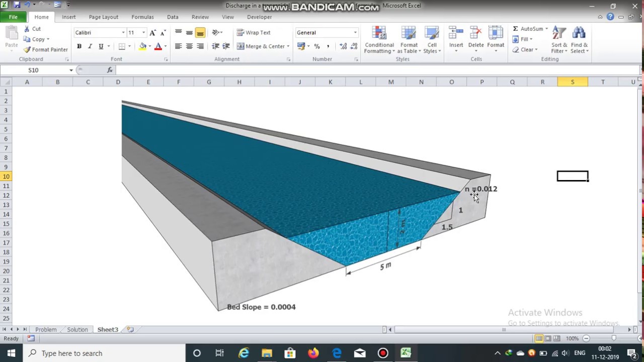Open the Solution sheet tab
This screenshot has height=362, width=644.
click(77, 330)
